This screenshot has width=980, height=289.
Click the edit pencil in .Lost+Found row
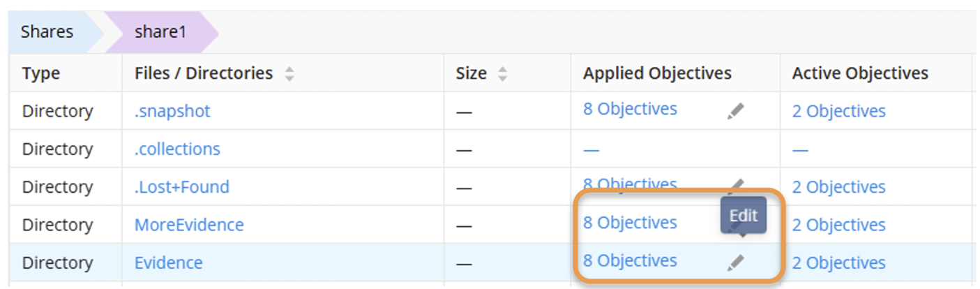tap(735, 186)
